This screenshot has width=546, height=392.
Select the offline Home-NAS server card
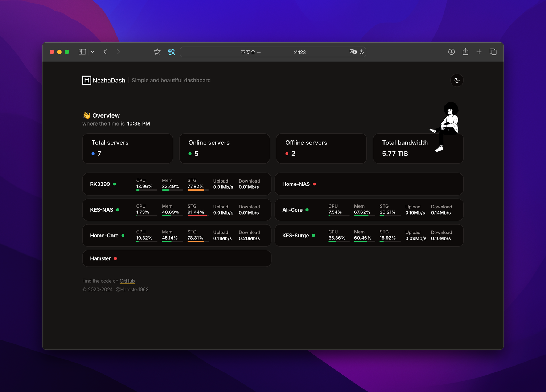click(369, 184)
